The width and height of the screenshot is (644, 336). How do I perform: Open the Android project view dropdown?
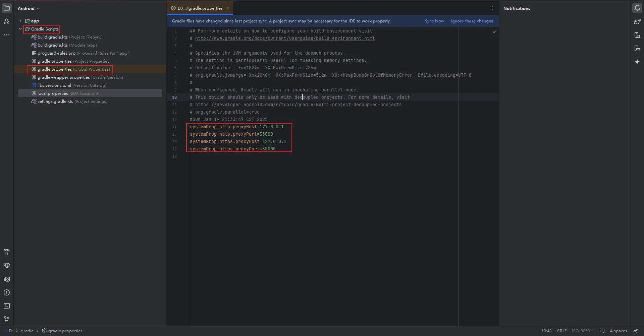pos(29,8)
